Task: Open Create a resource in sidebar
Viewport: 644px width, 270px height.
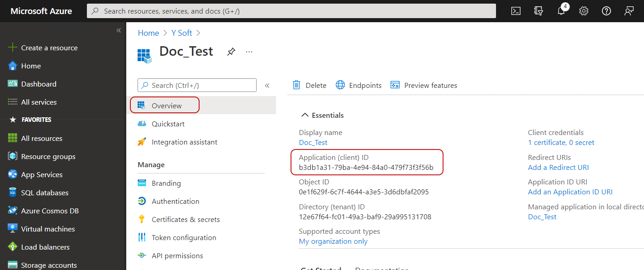Action: [x=49, y=48]
